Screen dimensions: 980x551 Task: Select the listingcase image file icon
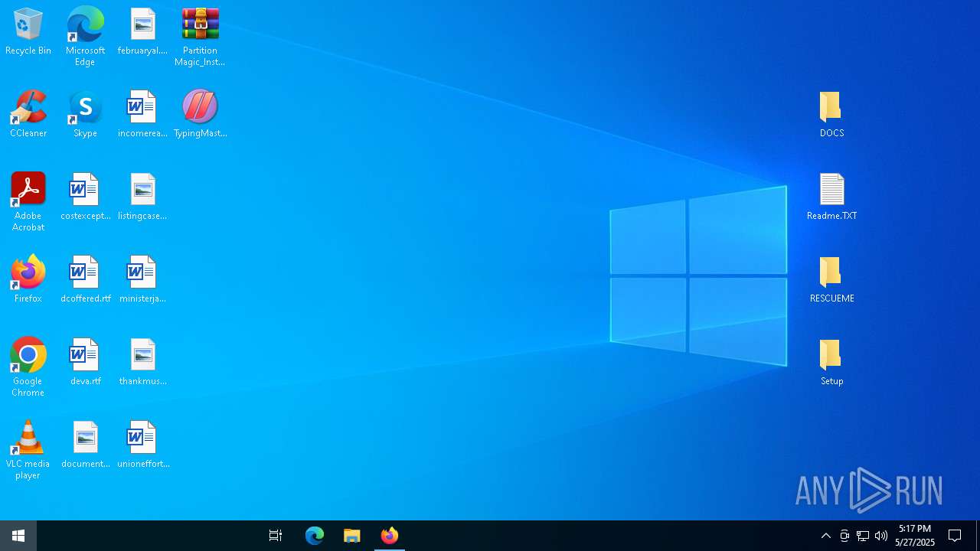coord(142,197)
